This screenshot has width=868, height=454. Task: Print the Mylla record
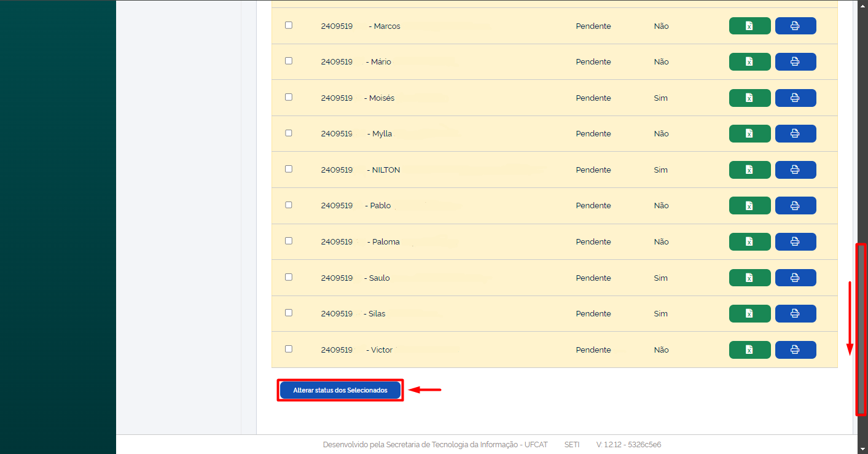click(x=796, y=133)
